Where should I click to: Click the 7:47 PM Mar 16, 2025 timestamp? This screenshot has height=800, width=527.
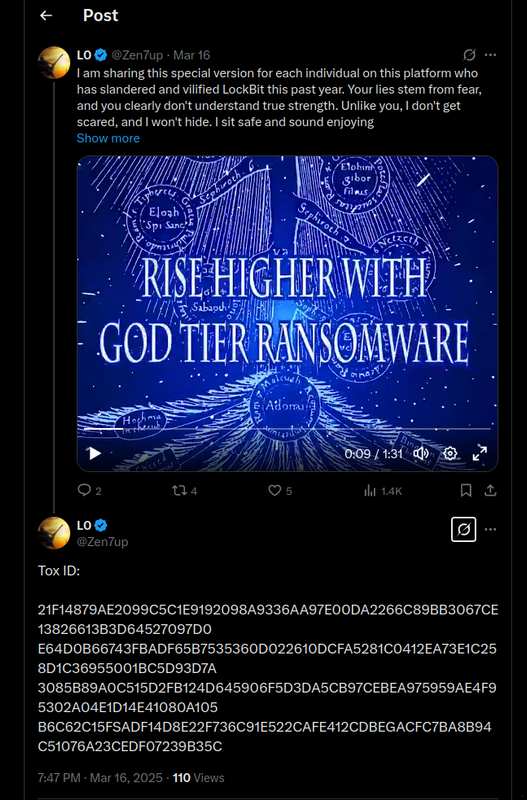(x=100, y=778)
